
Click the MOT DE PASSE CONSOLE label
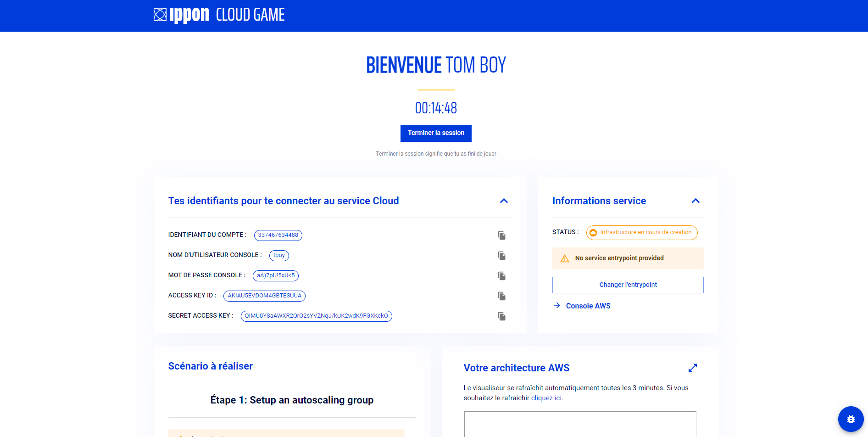pyautogui.click(x=207, y=275)
